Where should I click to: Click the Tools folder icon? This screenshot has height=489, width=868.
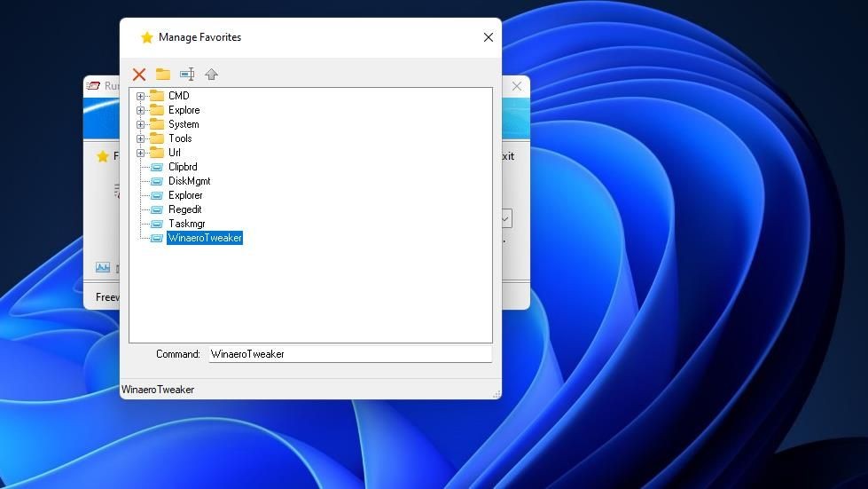pos(157,138)
